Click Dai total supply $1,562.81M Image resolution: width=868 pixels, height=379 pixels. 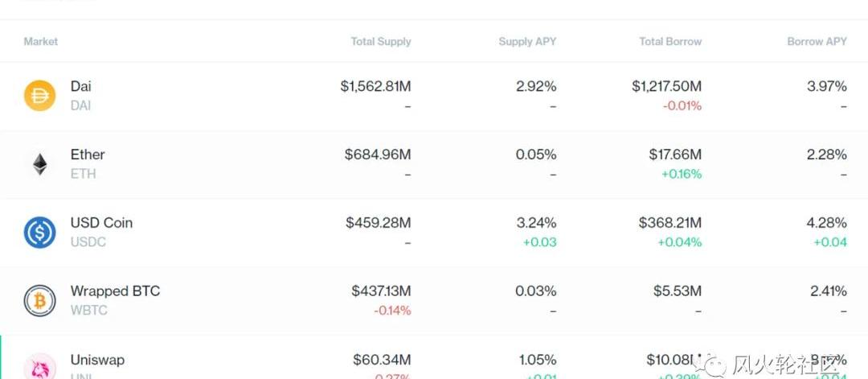click(375, 86)
